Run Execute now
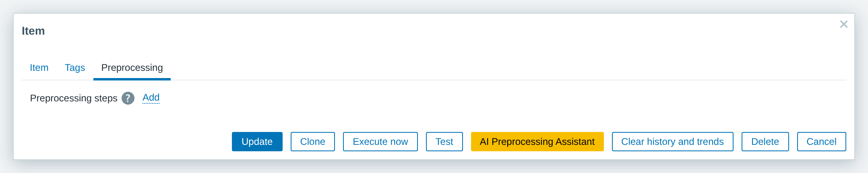Viewport: 868px width, 173px height. [x=380, y=142]
